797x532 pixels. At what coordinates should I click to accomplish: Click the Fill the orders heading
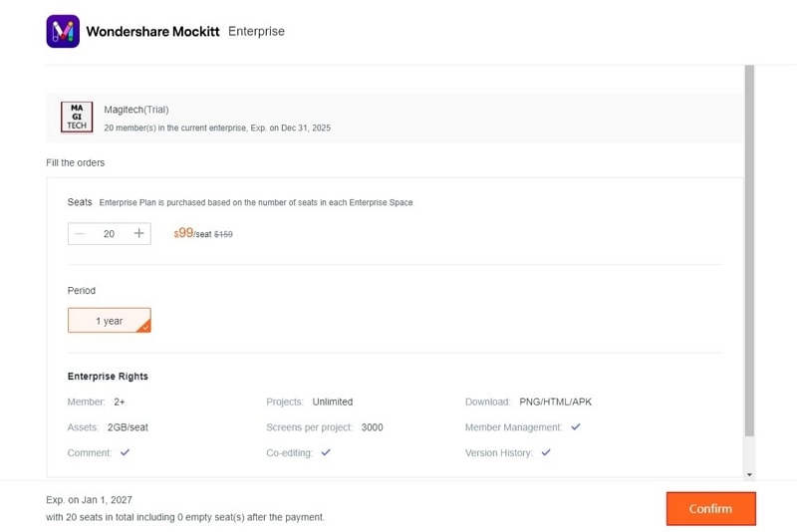point(76,163)
